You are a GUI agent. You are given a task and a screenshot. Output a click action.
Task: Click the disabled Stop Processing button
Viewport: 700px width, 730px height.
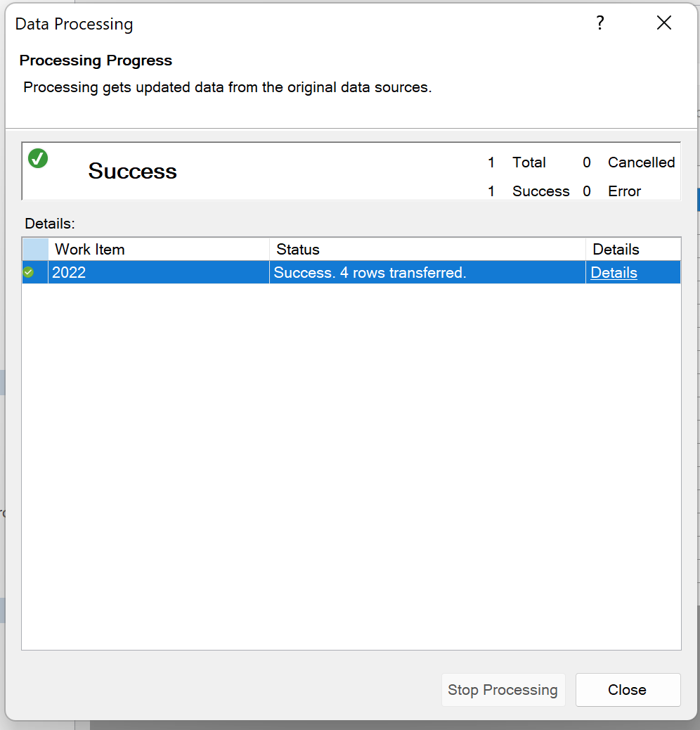tap(503, 690)
